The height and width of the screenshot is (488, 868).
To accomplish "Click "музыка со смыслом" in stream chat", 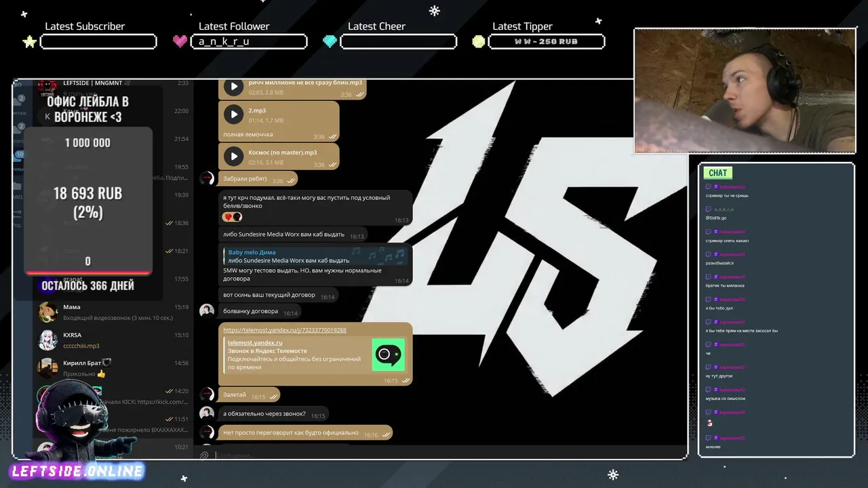I will click(x=725, y=399).
